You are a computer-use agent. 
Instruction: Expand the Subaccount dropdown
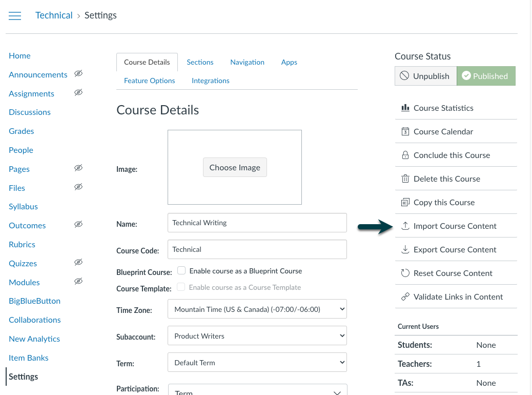pos(257,336)
